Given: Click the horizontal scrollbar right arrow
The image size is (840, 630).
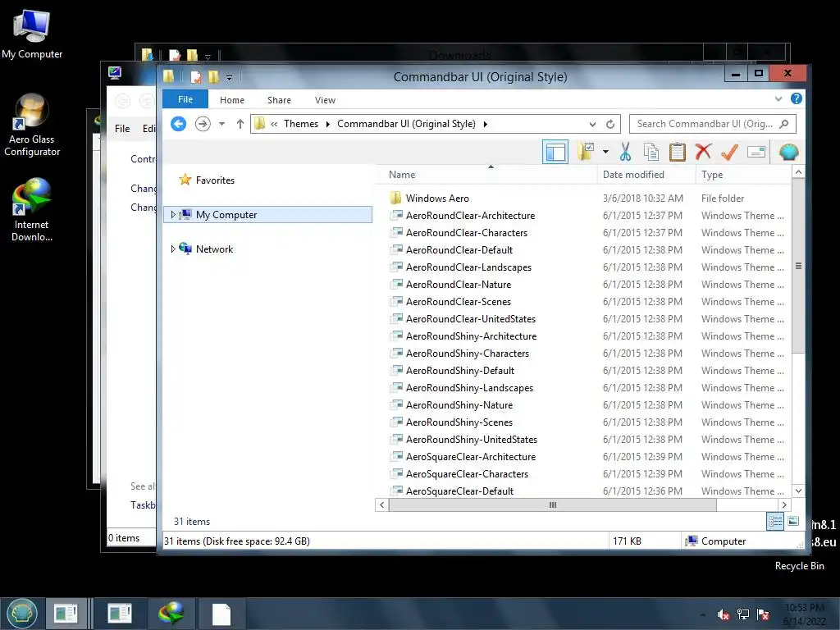Looking at the screenshot, I should click(x=784, y=504).
